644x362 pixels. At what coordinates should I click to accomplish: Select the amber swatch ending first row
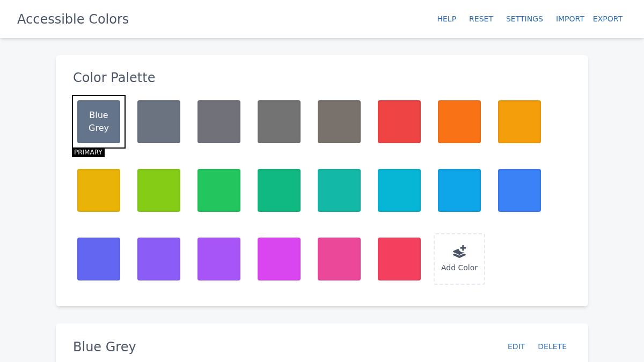point(519,122)
